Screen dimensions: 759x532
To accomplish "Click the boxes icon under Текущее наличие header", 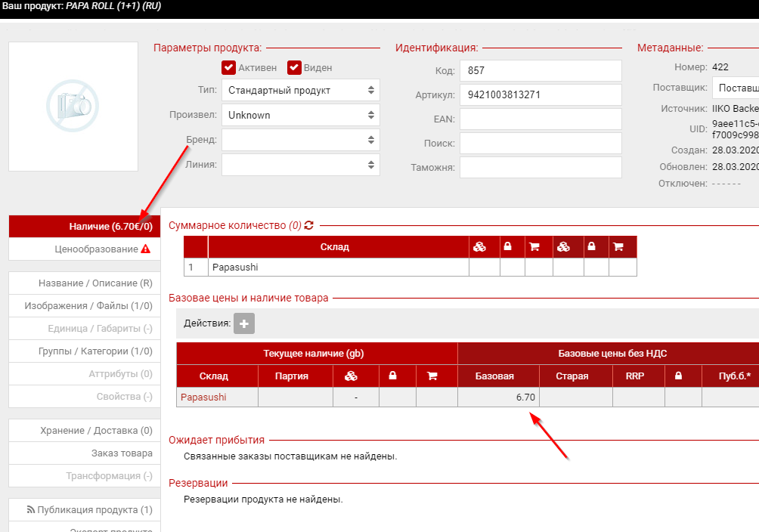I will coord(351,376).
